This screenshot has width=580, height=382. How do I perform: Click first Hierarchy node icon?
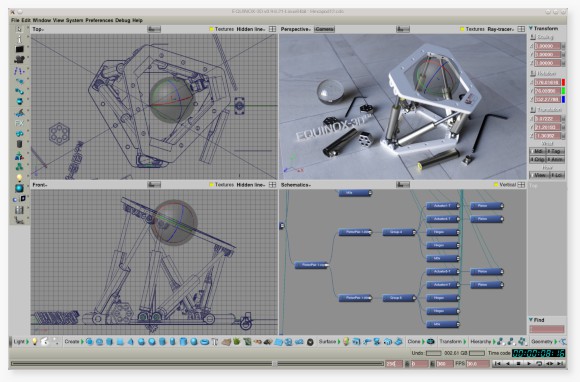500,341
